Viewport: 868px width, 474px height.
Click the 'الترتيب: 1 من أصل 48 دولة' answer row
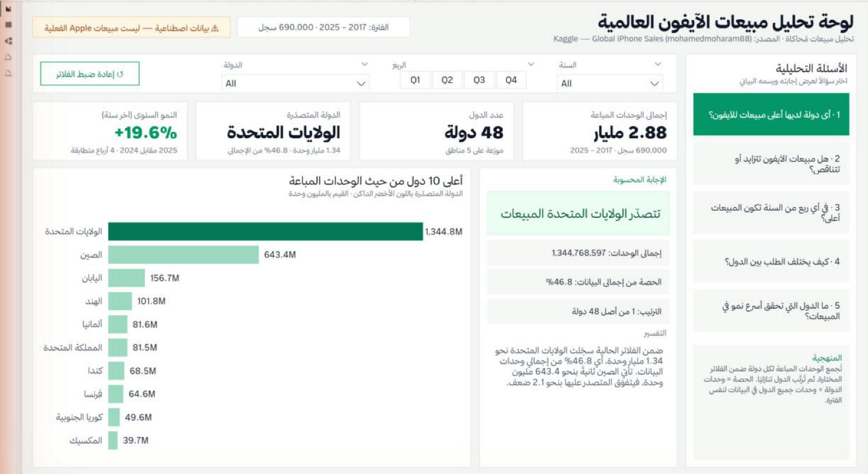[578, 311]
